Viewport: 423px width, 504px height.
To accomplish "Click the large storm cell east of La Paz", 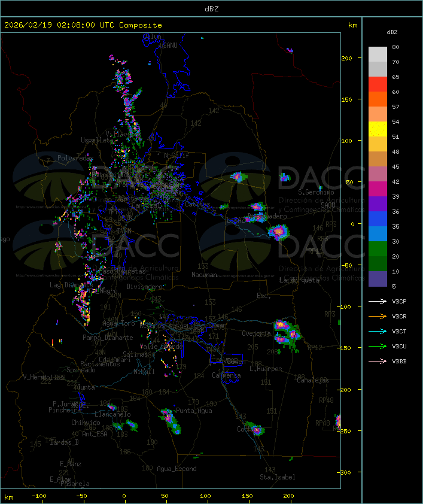I will (278, 232).
